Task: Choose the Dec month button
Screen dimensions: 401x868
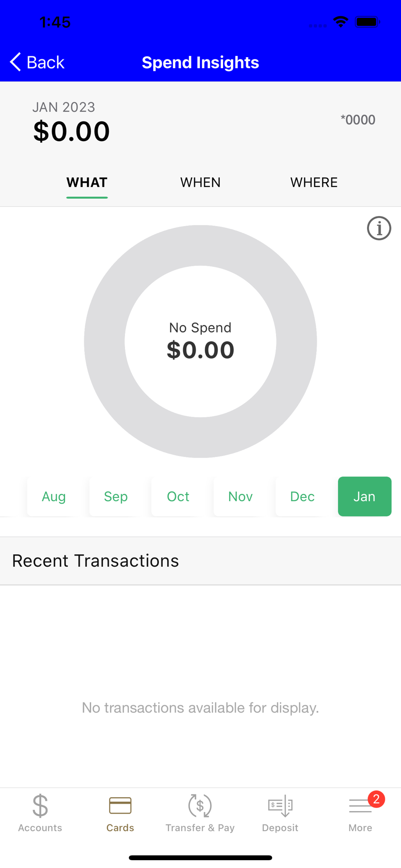Action: point(302,496)
